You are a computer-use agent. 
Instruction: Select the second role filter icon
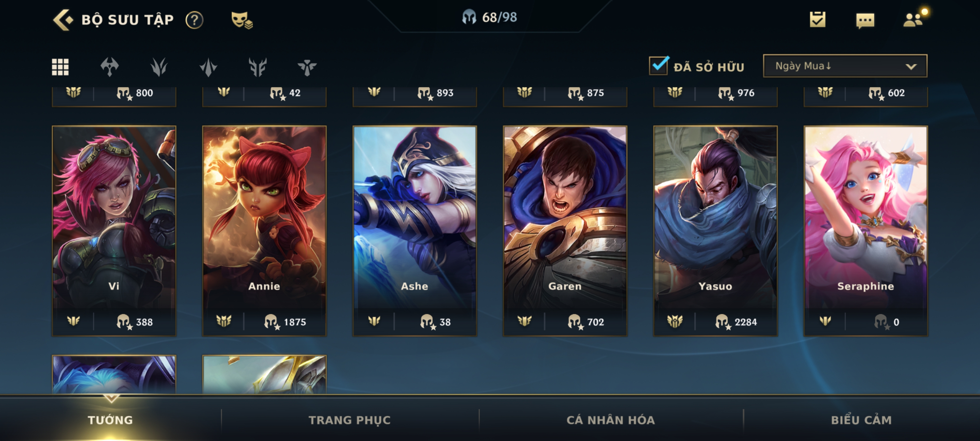[x=159, y=67]
